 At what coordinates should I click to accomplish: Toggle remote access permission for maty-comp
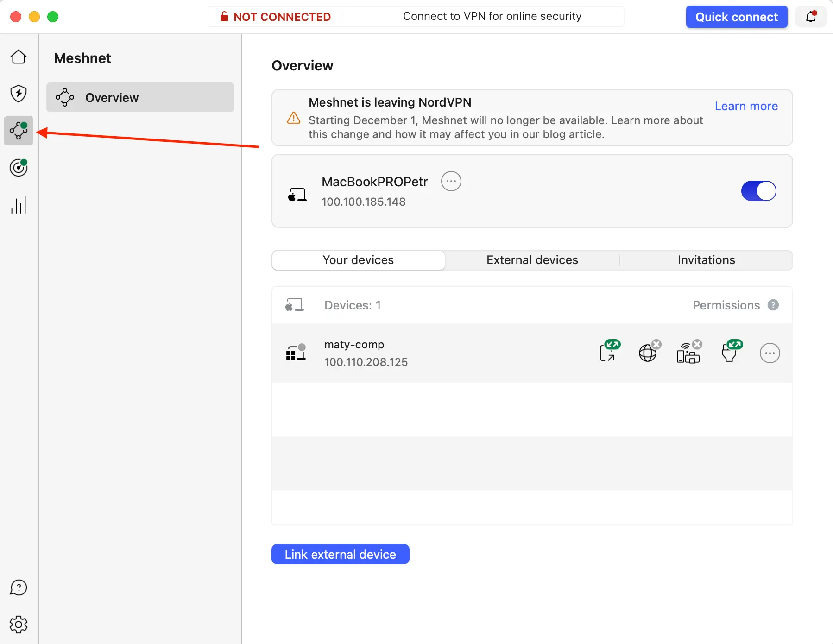(608, 353)
